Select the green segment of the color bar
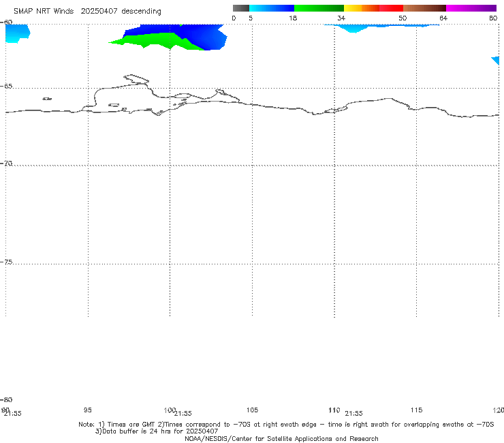Screen dimensions: 504x443 pyautogui.click(x=319, y=8)
